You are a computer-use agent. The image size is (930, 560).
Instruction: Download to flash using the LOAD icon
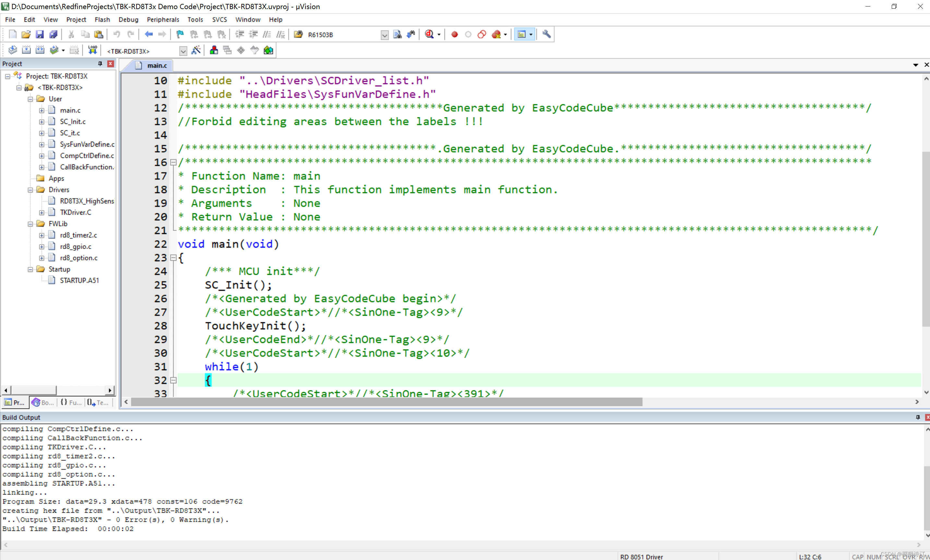(x=92, y=50)
